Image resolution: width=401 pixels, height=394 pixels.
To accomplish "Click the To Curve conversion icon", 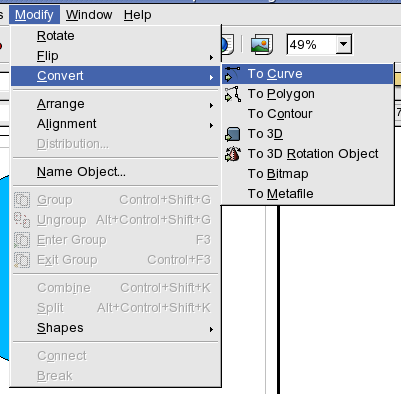I will (x=233, y=74).
